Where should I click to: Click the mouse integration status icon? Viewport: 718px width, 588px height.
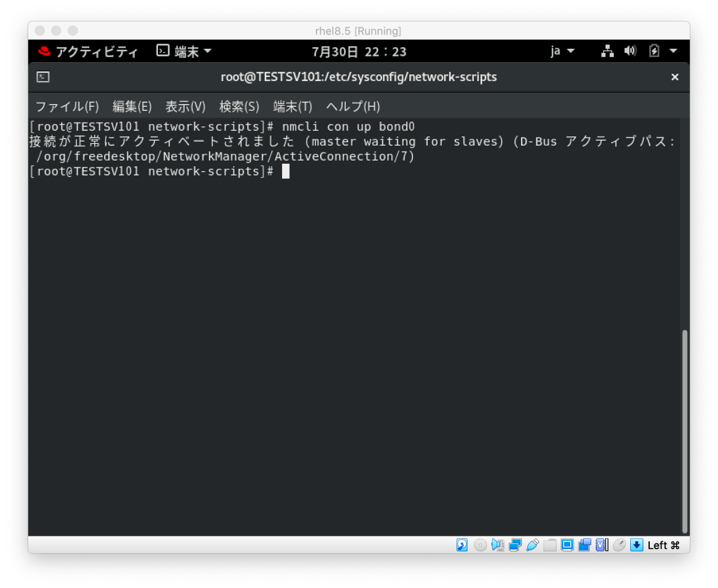click(x=620, y=545)
